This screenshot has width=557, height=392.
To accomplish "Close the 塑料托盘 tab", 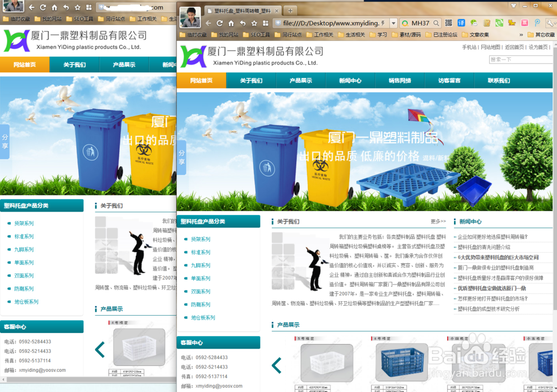I will 277,11.
